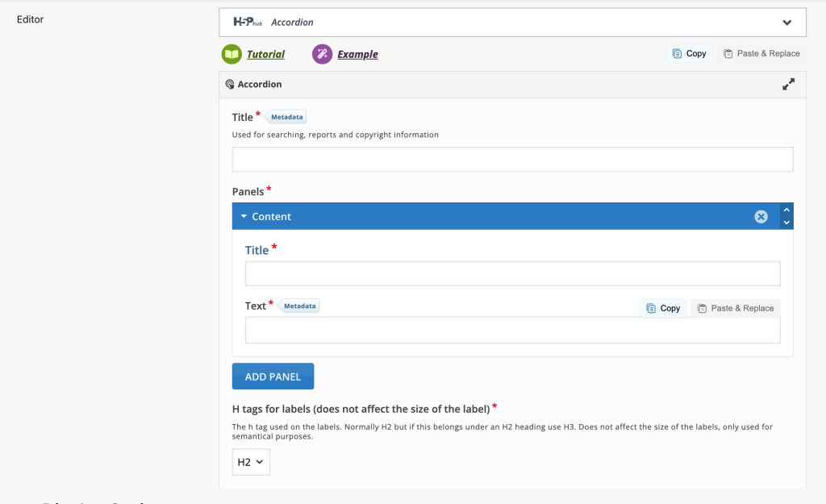Image resolution: width=826 pixels, height=504 pixels.
Task: Open the Example link
Action: (357, 54)
